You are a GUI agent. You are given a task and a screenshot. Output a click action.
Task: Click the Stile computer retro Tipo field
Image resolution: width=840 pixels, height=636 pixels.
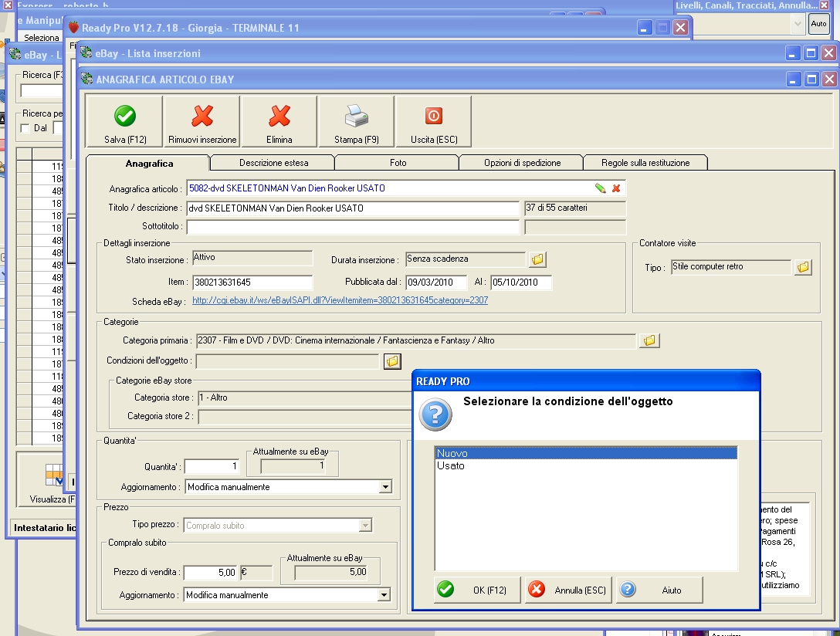[730, 266]
